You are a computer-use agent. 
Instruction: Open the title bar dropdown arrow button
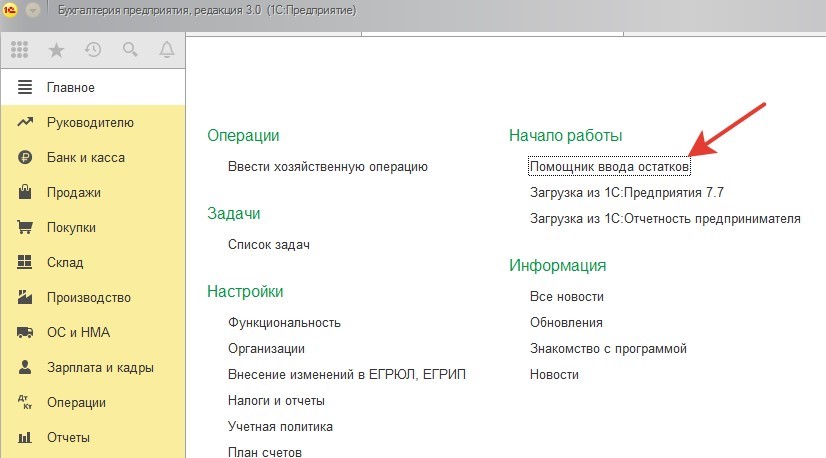[x=33, y=9]
